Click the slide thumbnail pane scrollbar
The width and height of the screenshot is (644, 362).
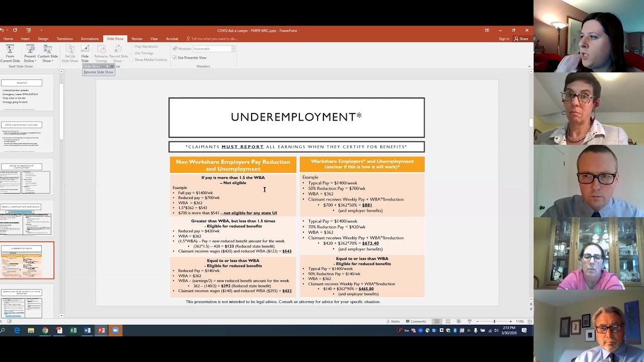tap(61, 111)
